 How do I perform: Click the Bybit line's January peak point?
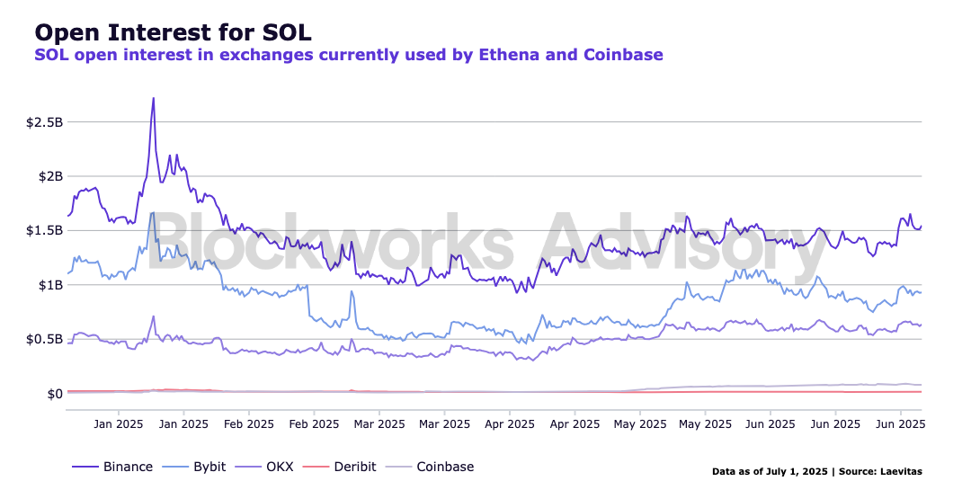pyautogui.click(x=153, y=213)
